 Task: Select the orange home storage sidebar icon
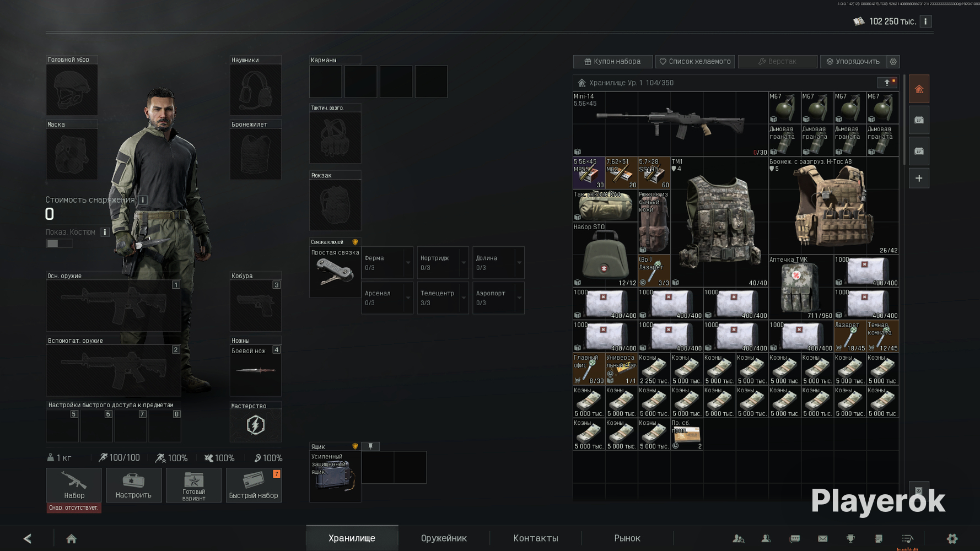pyautogui.click(x=919, y=89)
